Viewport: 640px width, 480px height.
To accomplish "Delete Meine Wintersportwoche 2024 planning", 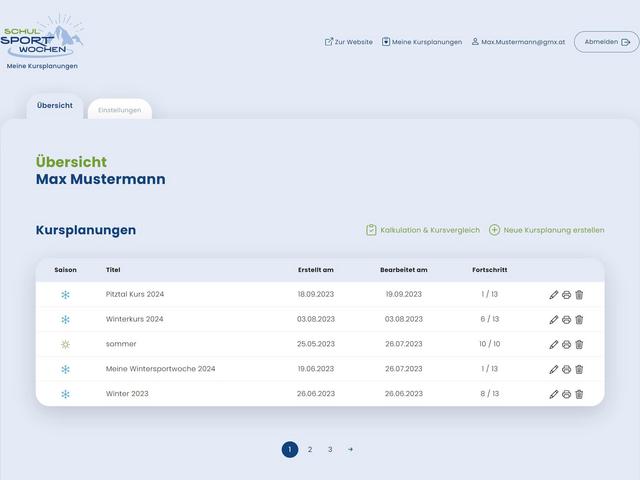I will [x=579, y=369].
